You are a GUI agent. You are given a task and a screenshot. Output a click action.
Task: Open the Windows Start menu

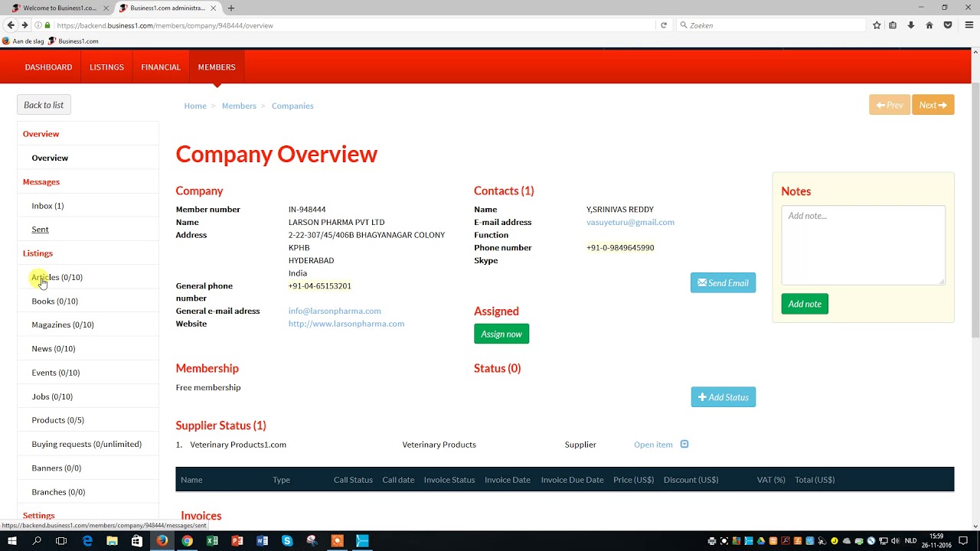(12, 541)
